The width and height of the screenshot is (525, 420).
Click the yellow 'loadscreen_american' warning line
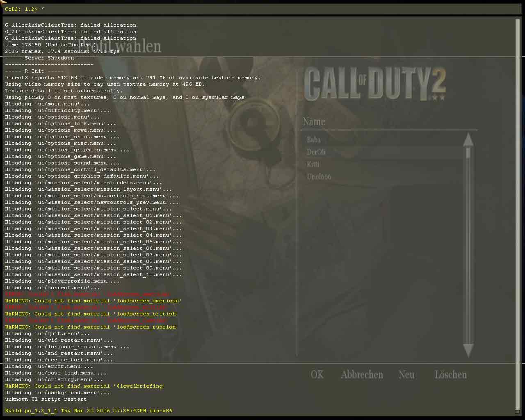pos(93,301)
